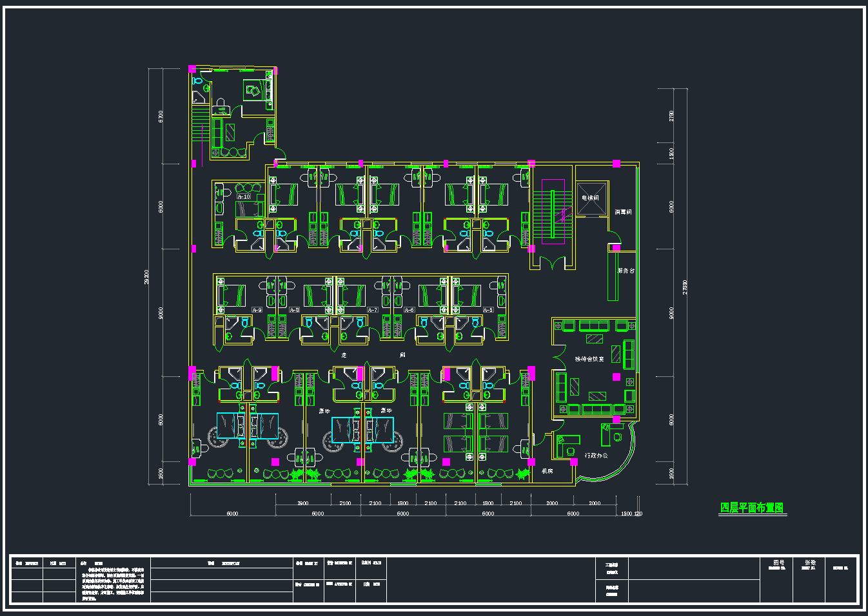Select the 29200 overall dimension on the left
The width and height of the screenshot is (868, 616).
pos(147,277)
